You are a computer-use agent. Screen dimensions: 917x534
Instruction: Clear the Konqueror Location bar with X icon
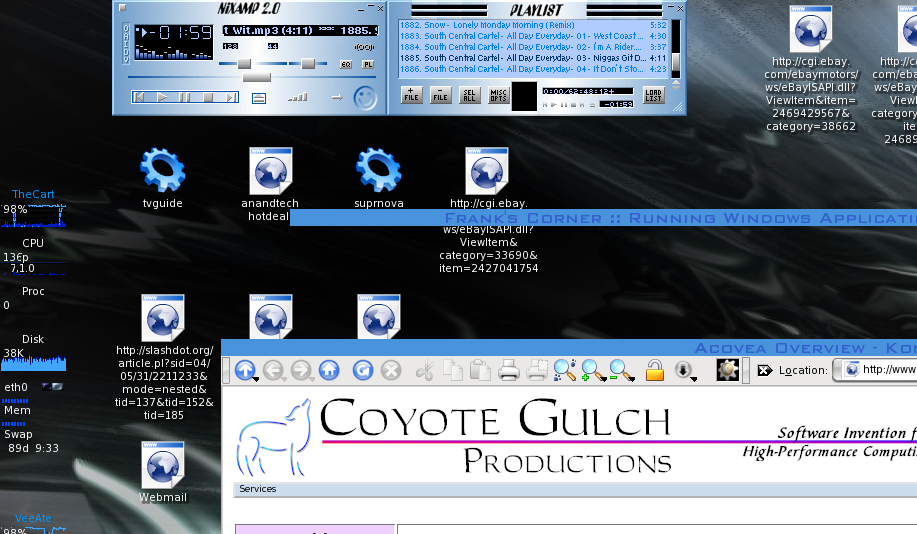click(x=764, y=370)
